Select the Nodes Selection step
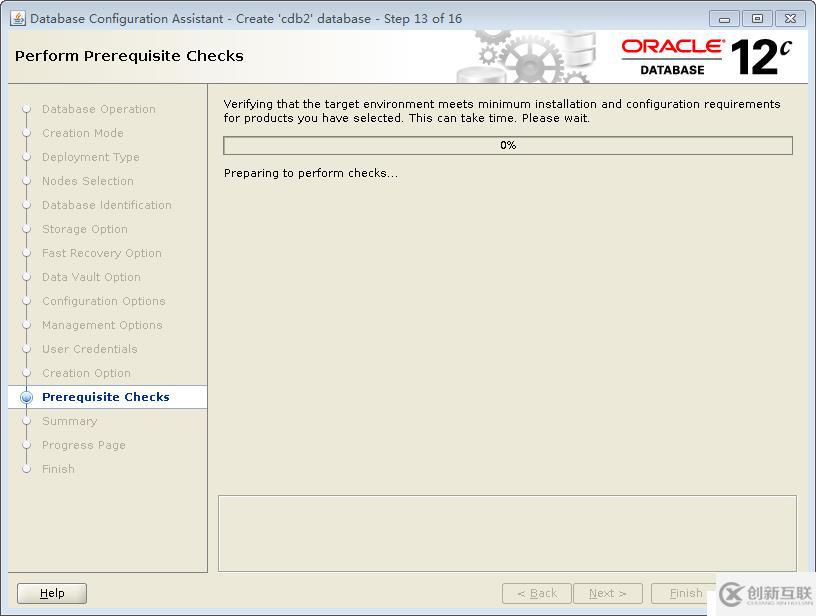816x616 pixels. tap(87, 181)
